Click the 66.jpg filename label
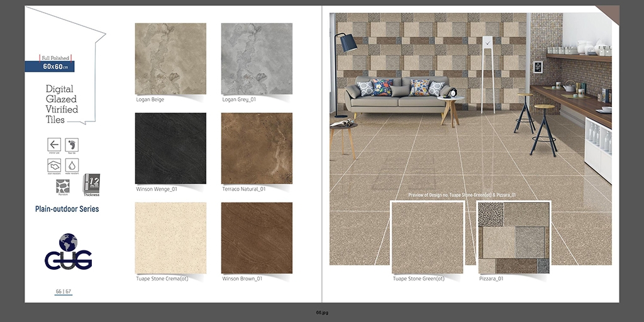The width and height of the screenshot is (644, 322). coord(322,313)
